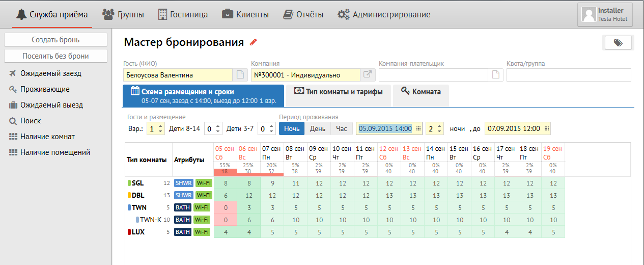Open the Отчёты menu
Image resolution: width=644 pixels, height=265 pixels.
303,14
